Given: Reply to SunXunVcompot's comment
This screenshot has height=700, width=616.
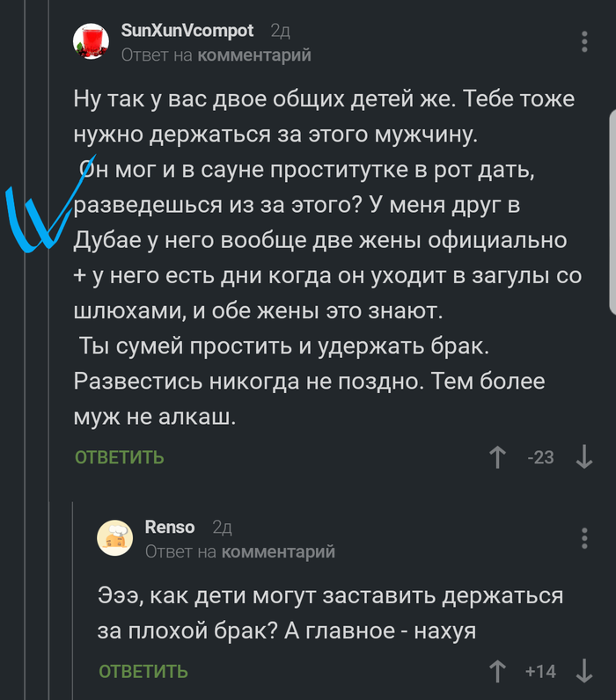Looking at the screenshot, I should point(120,457).
